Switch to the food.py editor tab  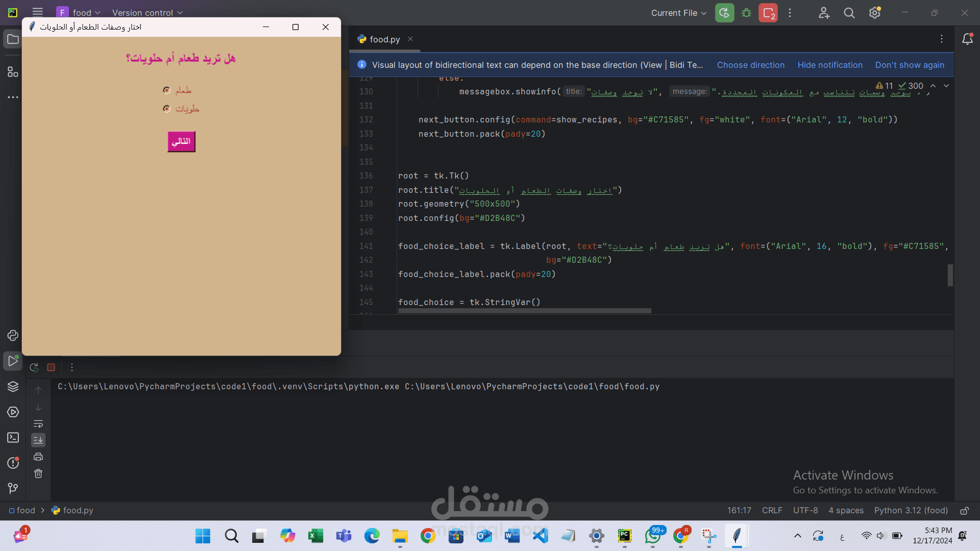coord(384,39)
